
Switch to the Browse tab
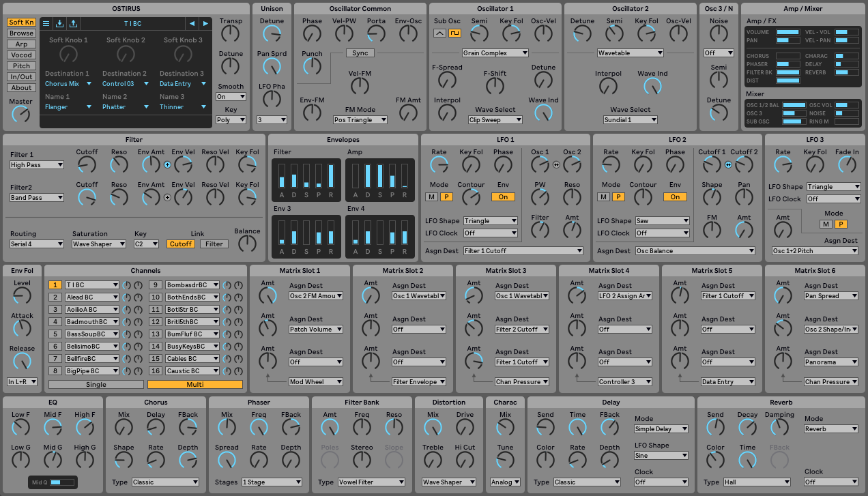click(21, 33)
